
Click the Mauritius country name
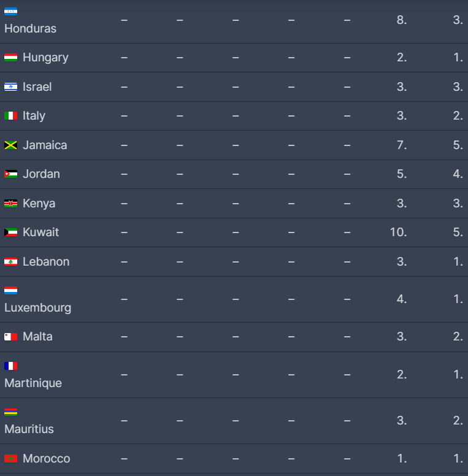click(x=29, y=429)
